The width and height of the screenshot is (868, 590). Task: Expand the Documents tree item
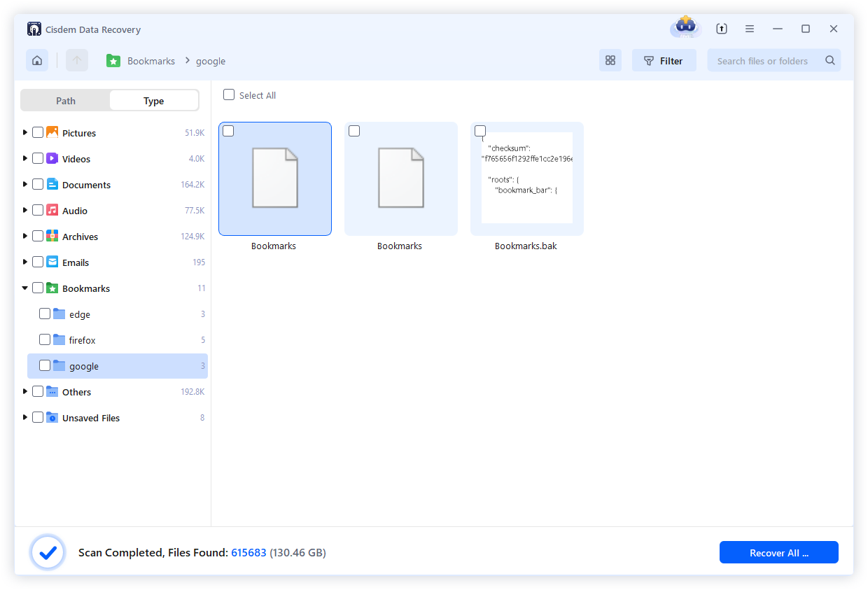(26, 184)
